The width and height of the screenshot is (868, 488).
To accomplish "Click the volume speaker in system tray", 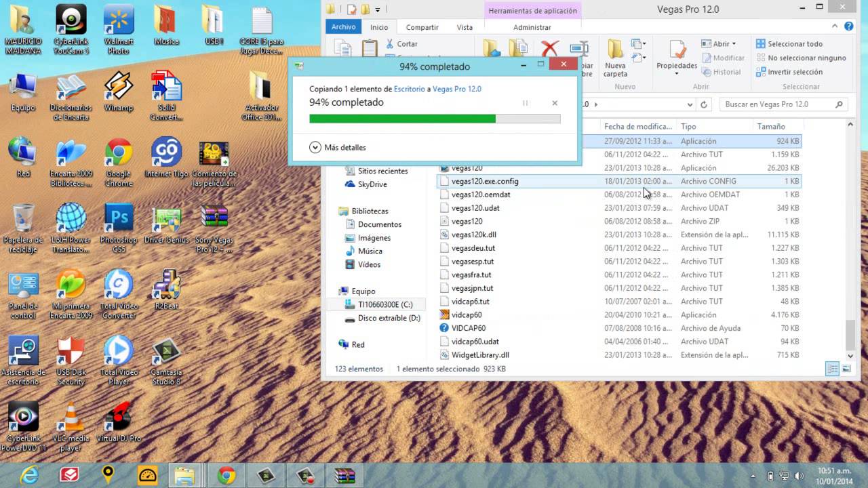I will point(798,475).
